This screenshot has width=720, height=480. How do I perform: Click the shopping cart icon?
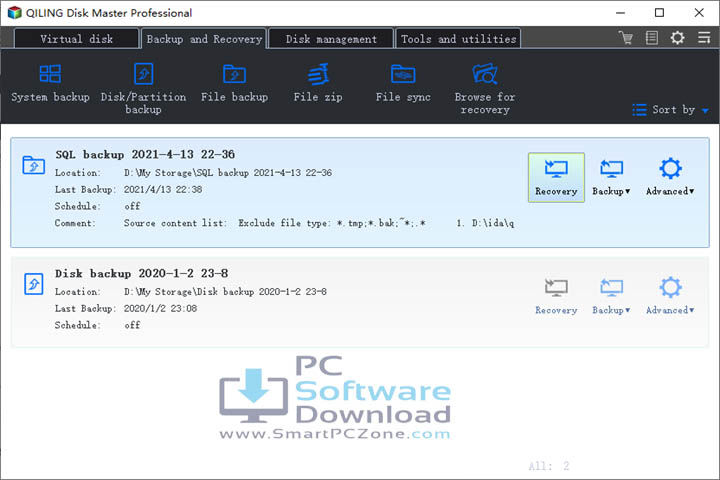pyautogui.click(x=625, y=38)
